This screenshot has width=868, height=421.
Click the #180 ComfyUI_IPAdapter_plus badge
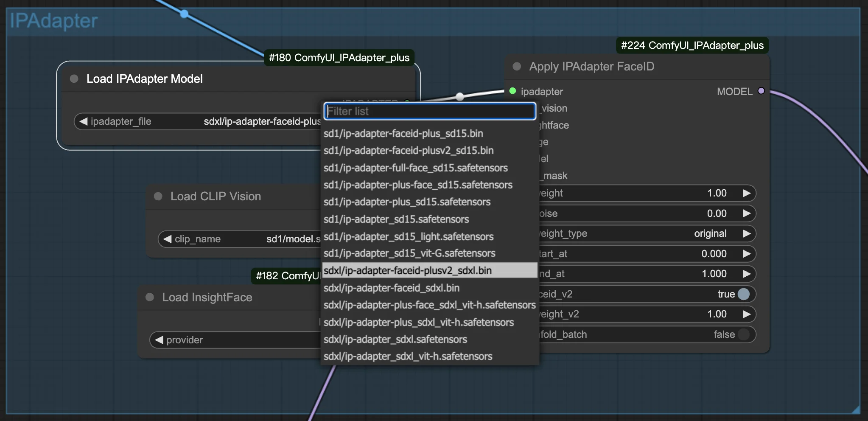tap(339, 58)
